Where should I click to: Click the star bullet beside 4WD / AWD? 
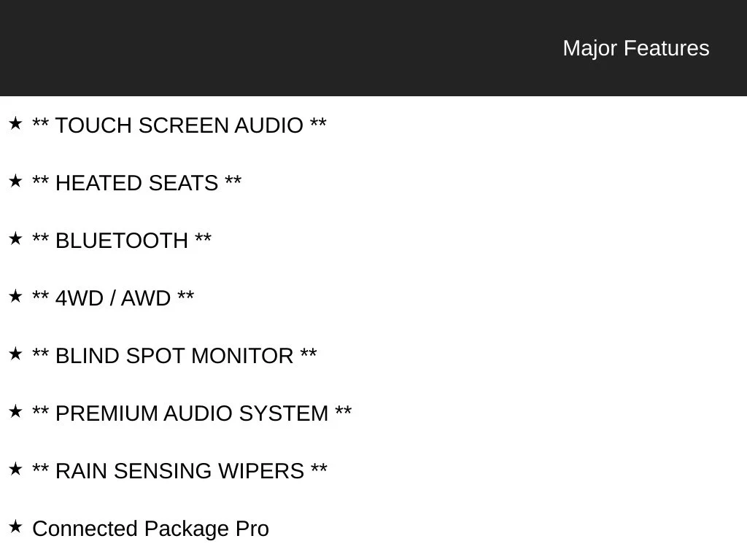pos(15,296)
